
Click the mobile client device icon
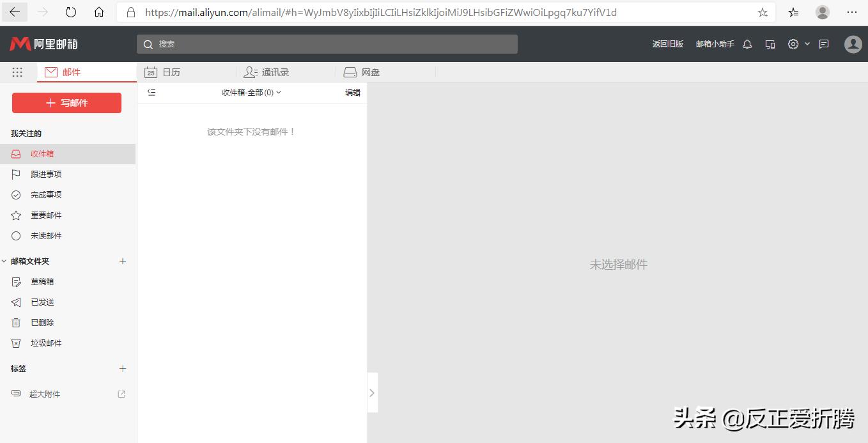770,44
